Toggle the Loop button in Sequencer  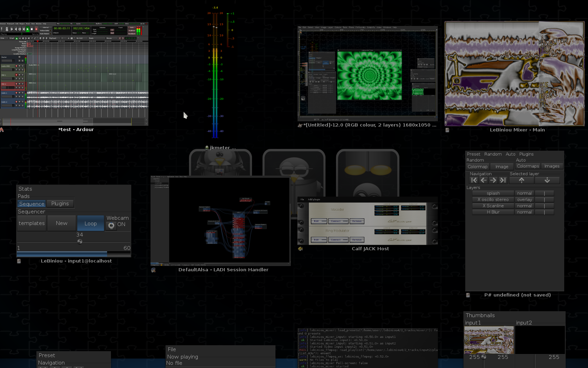pyautogui.click(x=91, y=223)
